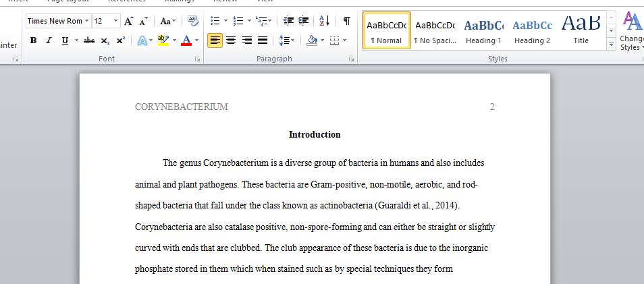Click the Decrease Indent icon
Image resolution: width=644 pixels, height=284 pixels.
(288, 20)
